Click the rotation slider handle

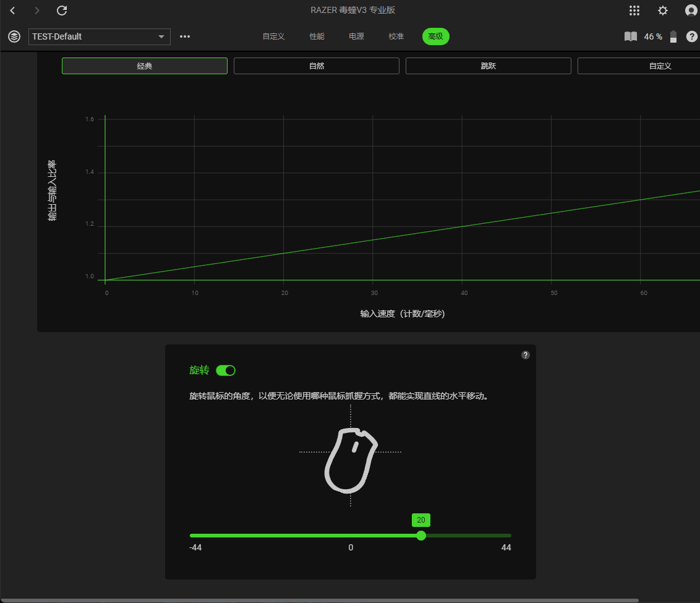pyautogui.click(x=421, y=536)
